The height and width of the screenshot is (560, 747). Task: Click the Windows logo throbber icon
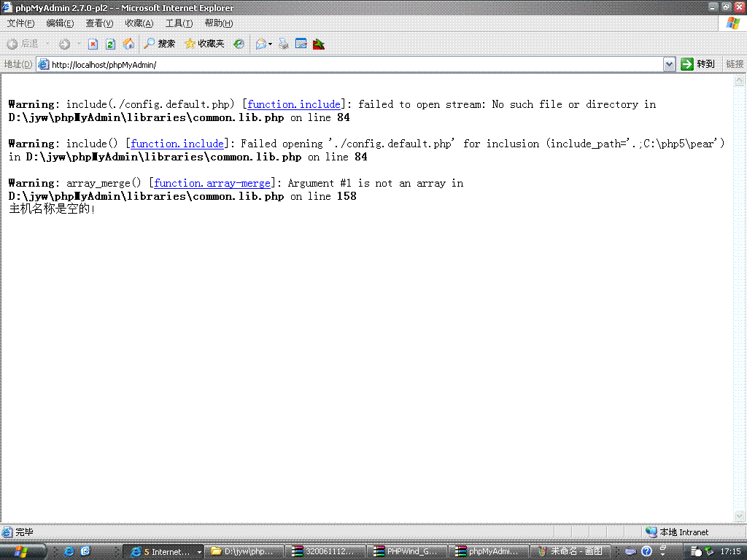tap(734, 23)
